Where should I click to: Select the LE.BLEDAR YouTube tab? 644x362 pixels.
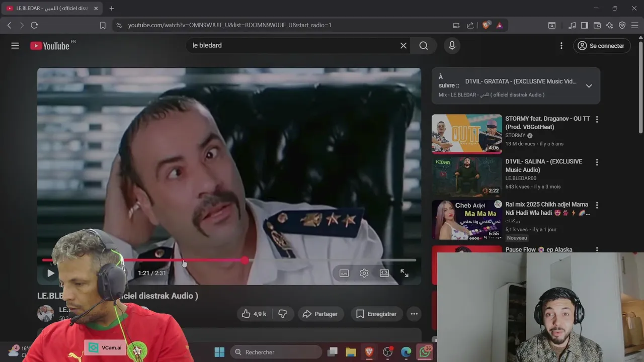(x=52, y=9)
